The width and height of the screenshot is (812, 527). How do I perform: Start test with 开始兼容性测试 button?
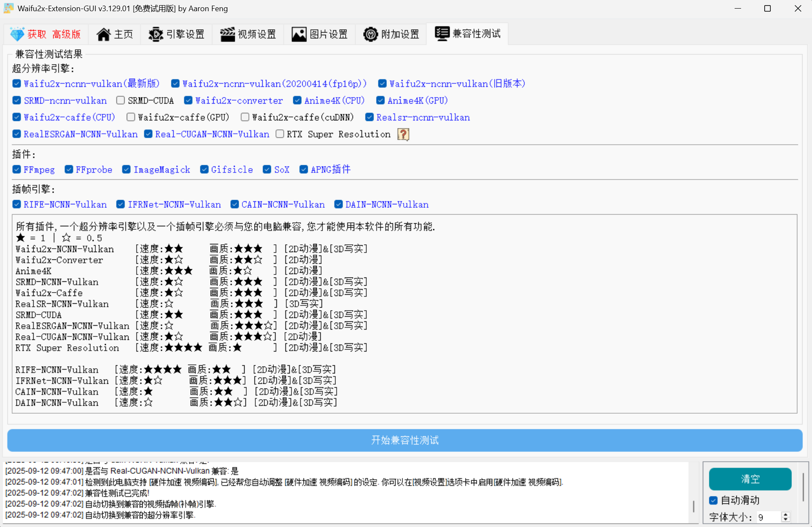click(x=405, y=440)
